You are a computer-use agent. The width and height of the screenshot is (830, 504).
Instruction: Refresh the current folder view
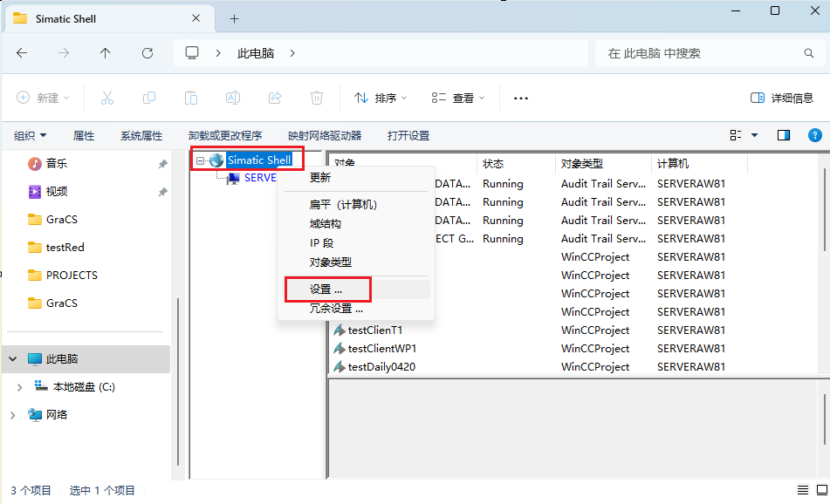147,53
